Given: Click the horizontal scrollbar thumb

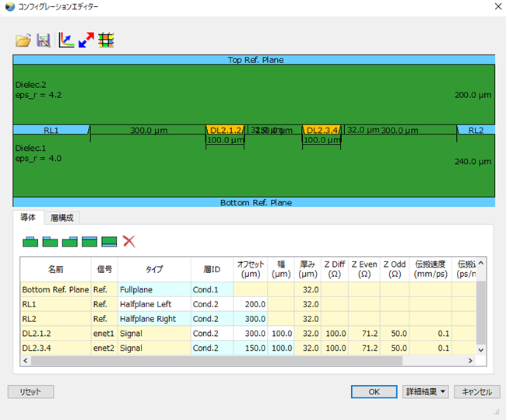Looking at the screenshot, I should (x=216, y=361).
